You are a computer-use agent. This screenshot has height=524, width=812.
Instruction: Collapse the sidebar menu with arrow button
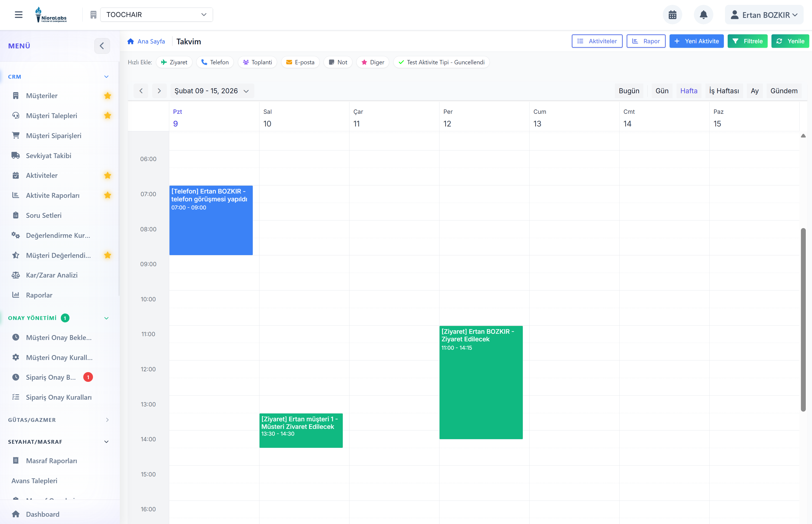(102, 46)
